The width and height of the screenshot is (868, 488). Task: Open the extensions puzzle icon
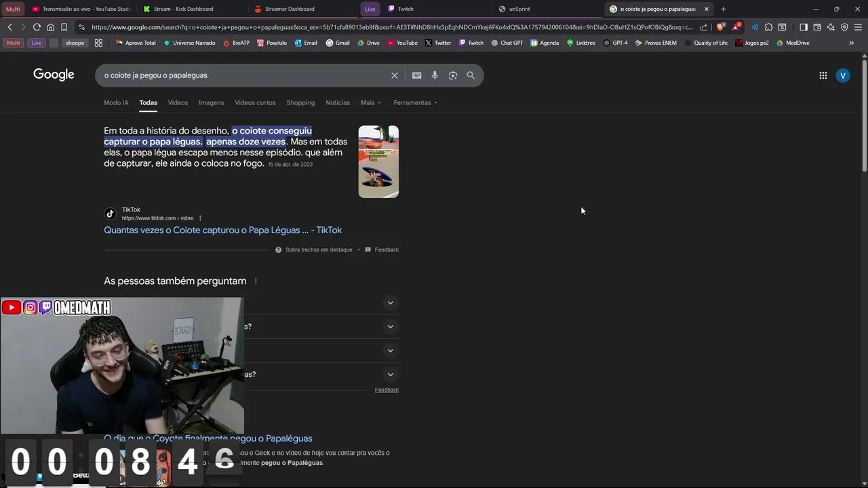point(768,27)
